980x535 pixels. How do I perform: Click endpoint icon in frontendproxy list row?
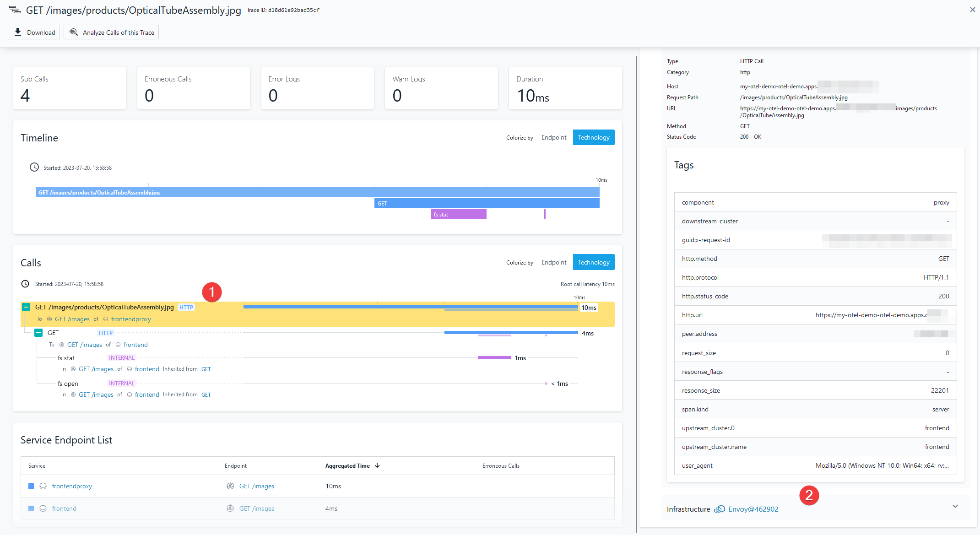[230, 486]
